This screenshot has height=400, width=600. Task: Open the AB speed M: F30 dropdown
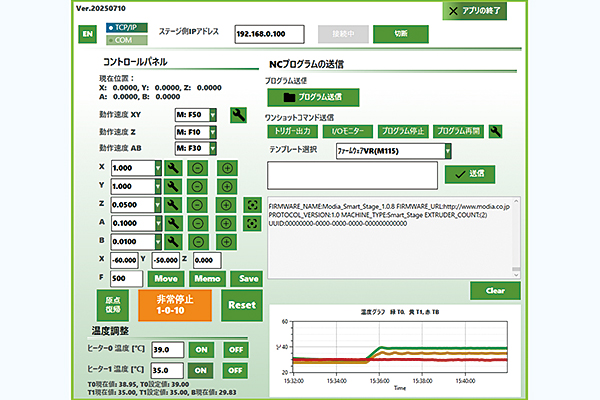pos(213,148)
